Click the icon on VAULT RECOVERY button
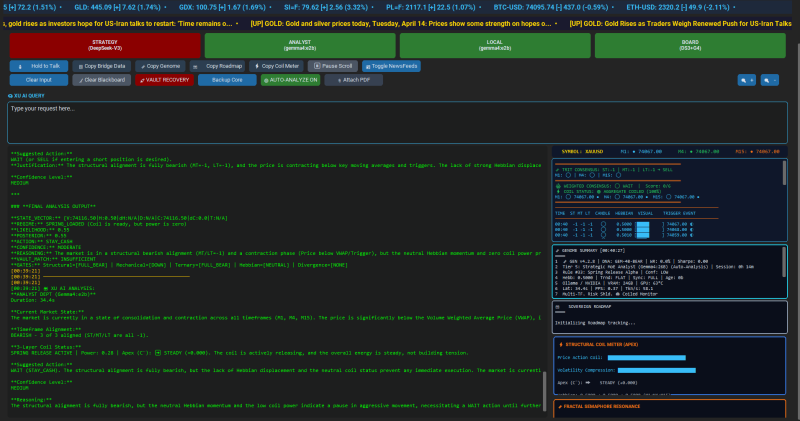800x421 pixels. 142,81
